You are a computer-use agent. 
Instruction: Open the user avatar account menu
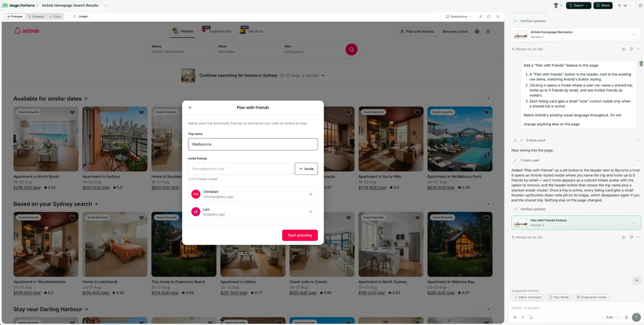tap(558, 5)
